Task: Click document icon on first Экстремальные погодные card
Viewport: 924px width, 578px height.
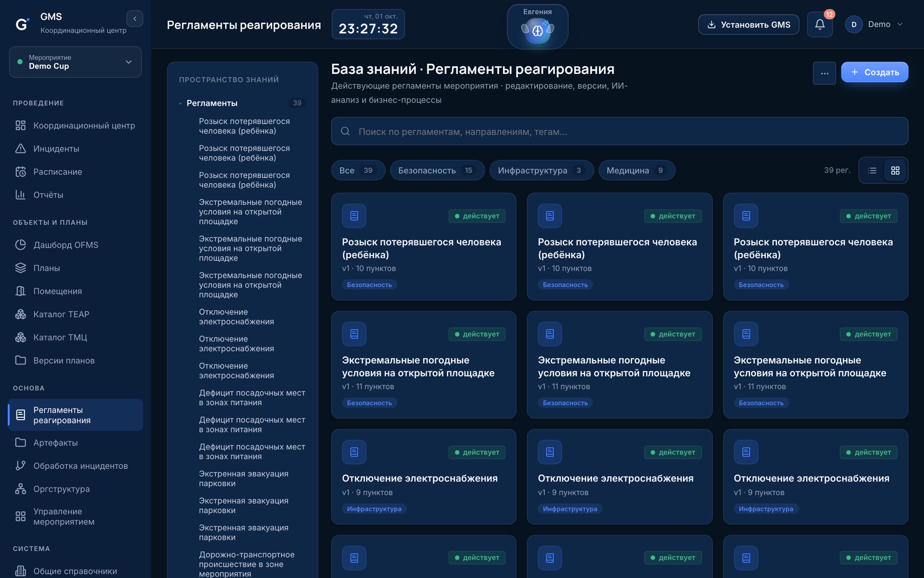Action: 354,334
